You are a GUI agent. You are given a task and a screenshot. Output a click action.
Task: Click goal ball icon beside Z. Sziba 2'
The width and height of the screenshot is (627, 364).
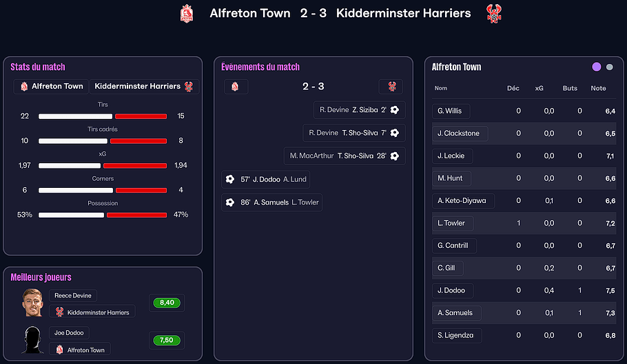point(394,110)
